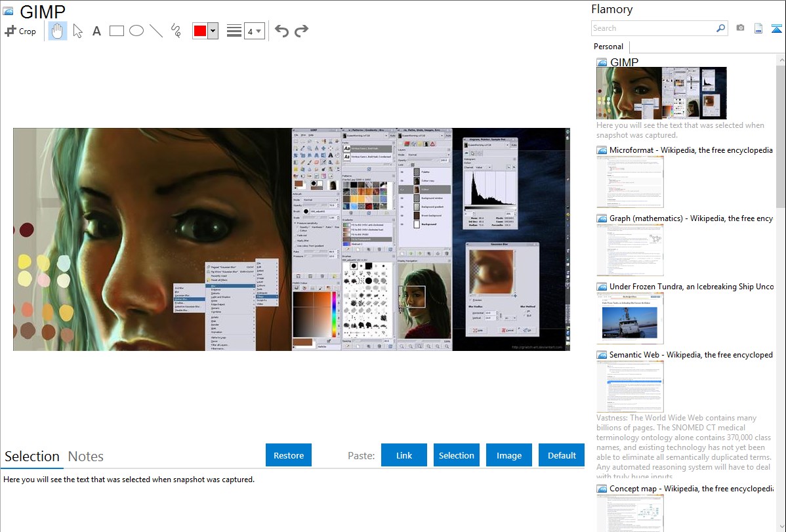
Task: Select the Crop tool
Action: click(20, 31)
